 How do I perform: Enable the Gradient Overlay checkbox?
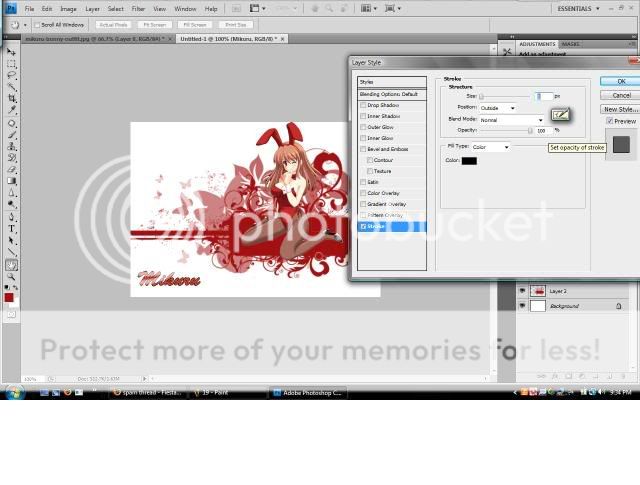tap(363, 204)
